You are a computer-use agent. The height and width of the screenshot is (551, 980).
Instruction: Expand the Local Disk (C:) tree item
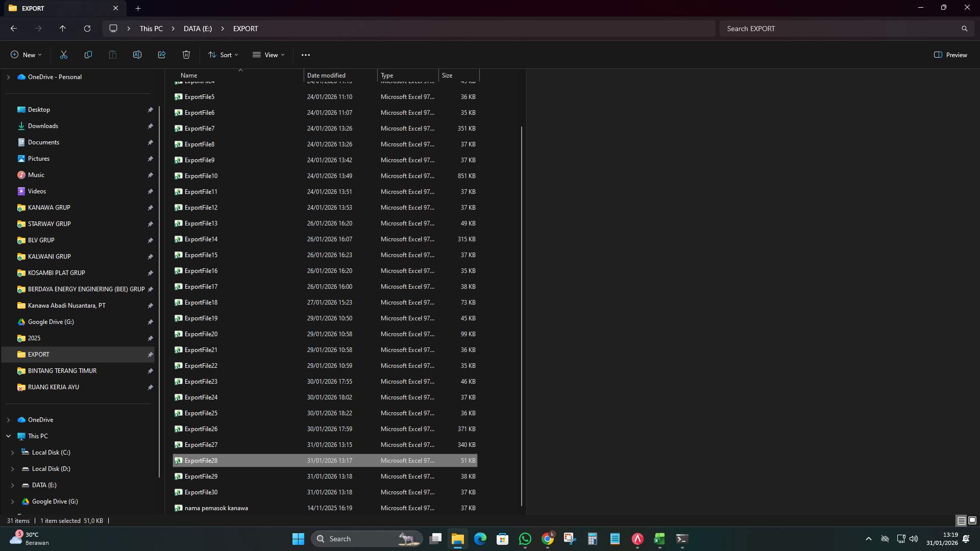[x=12, y=452]
